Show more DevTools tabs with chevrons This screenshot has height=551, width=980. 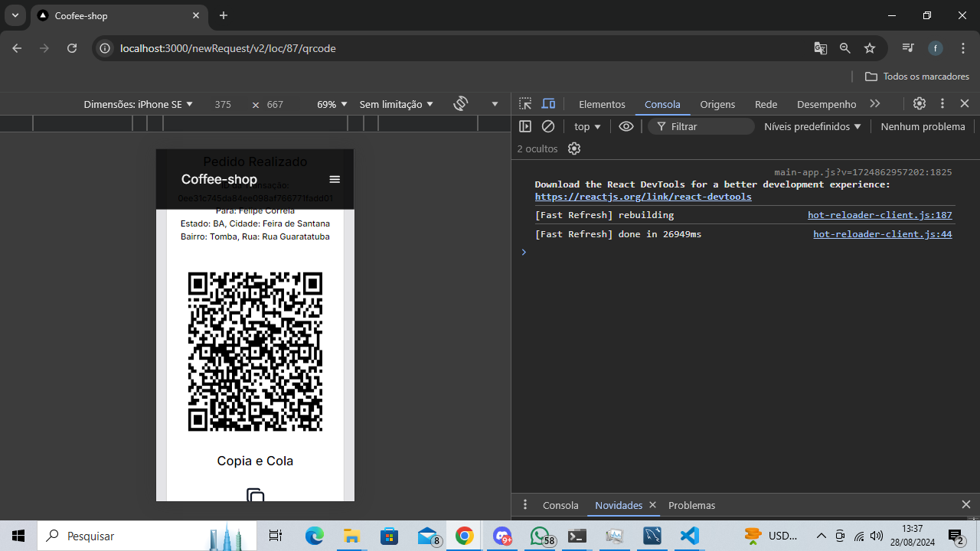(875, 104)
